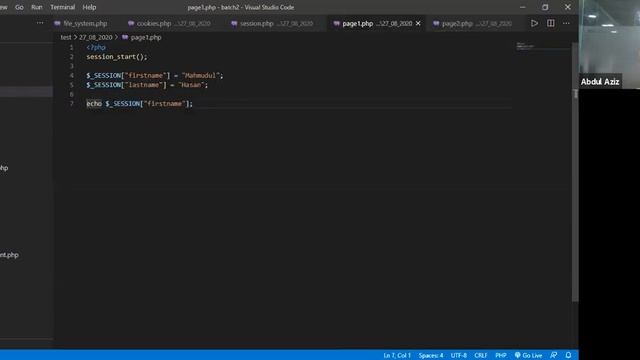Open the Run menu
The height and width of the screenshot is (360, 640).
pyautogui.click(x=37, y=7)
